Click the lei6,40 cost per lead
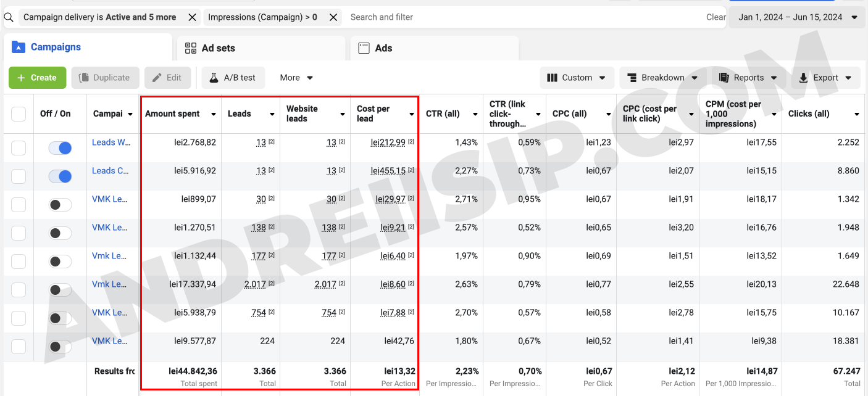The width and height of the screenshot is (868, 396). click(393, 256)
